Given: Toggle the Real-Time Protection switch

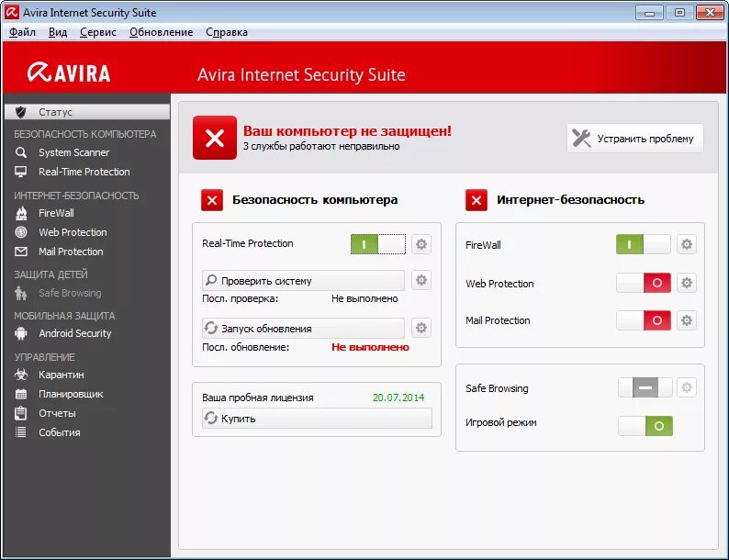Looking at the screenshot, I should point(378,244).
